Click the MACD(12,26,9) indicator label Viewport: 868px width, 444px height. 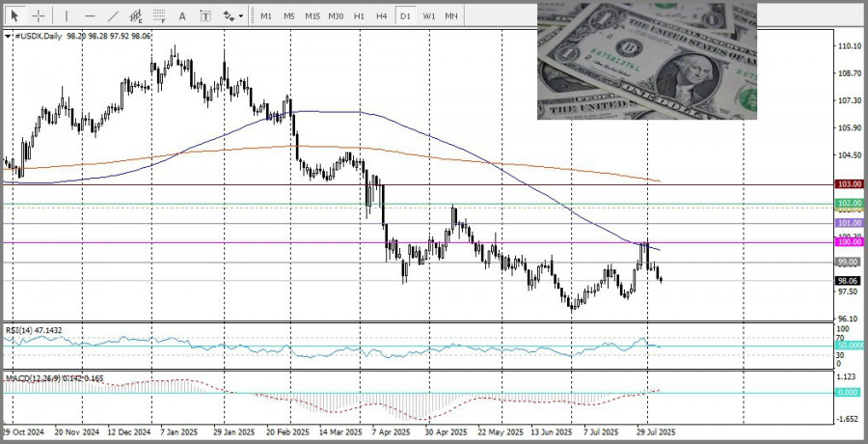(x=54, y=378)
